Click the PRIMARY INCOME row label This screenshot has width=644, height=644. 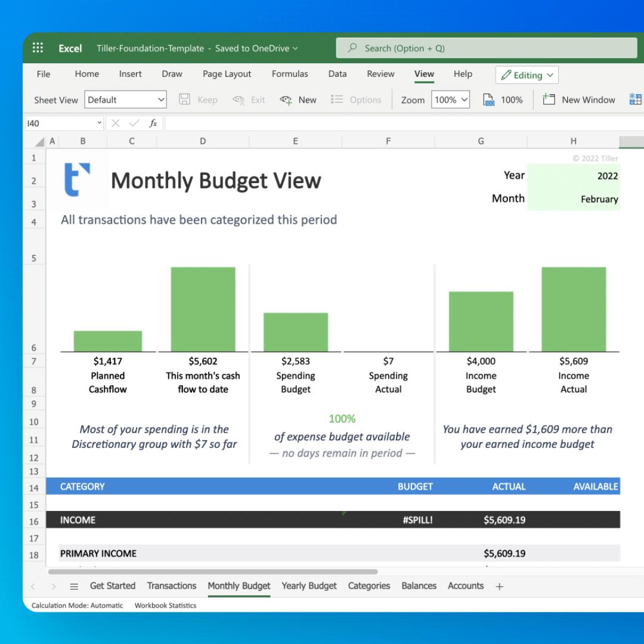point(98,553)
